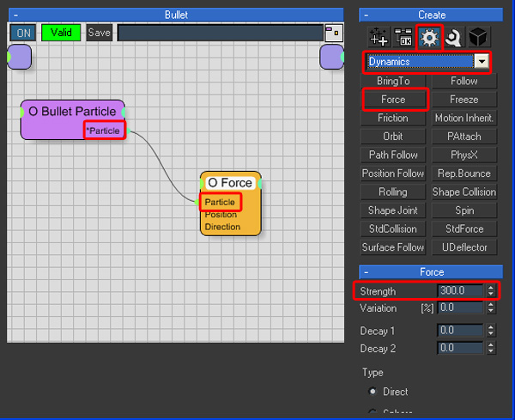Click the right purple output block in the wire area
Viewport: 515px width, 420px height.
coord(331,57)
